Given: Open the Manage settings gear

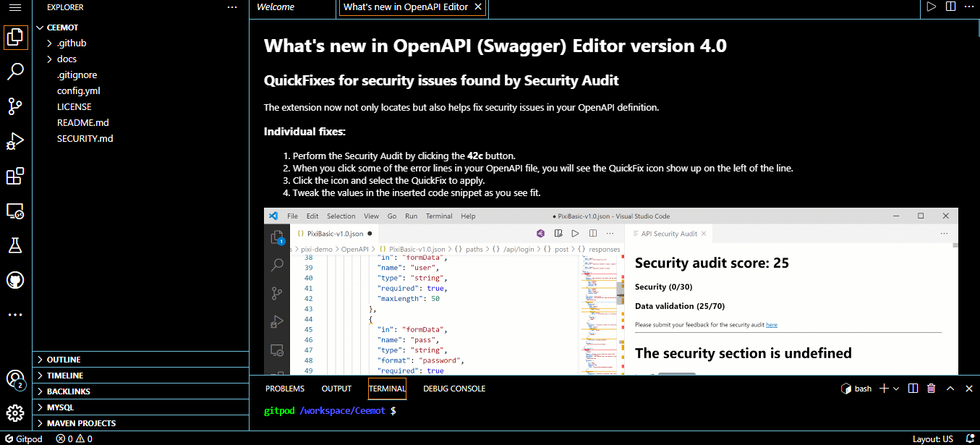Looking at the screenshot, I should (15, 413).
